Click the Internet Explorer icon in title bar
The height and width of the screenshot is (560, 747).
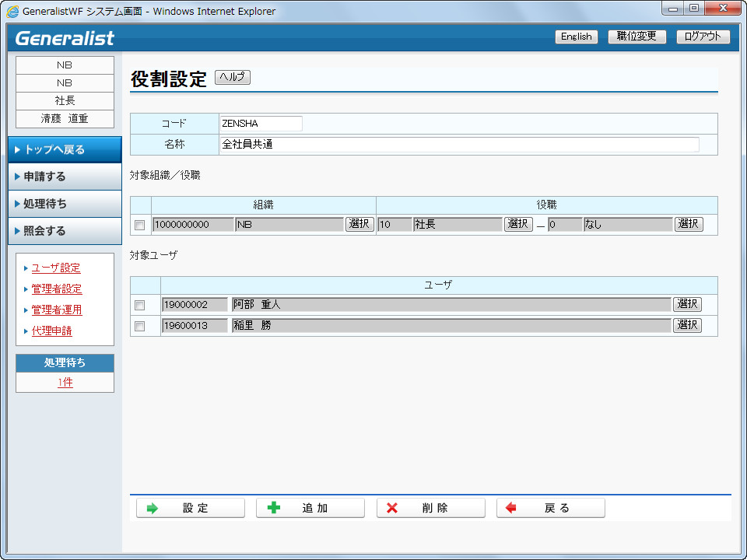12,12
